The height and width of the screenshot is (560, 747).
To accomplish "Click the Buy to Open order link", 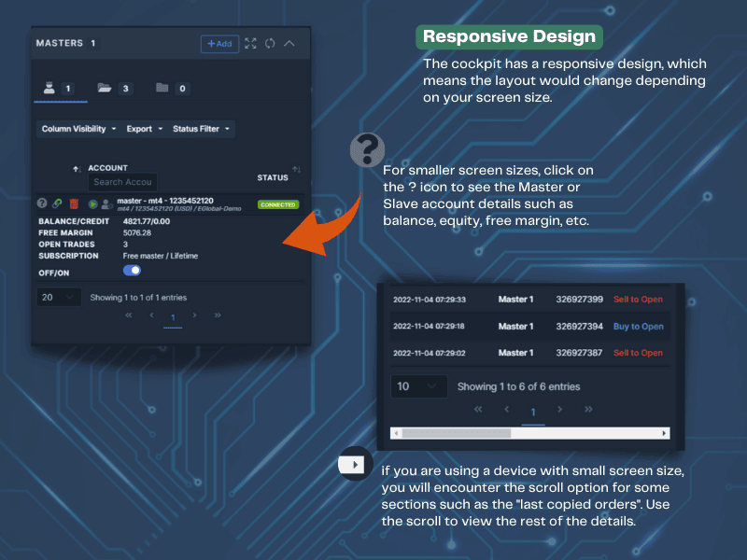I will click(x=639, y=327).
